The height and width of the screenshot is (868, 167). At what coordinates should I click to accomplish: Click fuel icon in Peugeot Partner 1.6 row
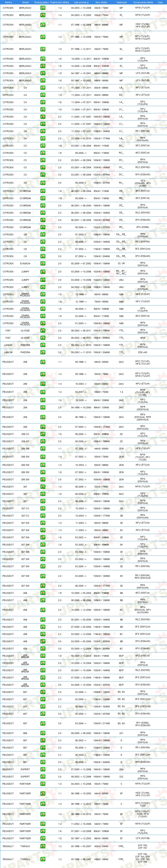coord(42,831)
